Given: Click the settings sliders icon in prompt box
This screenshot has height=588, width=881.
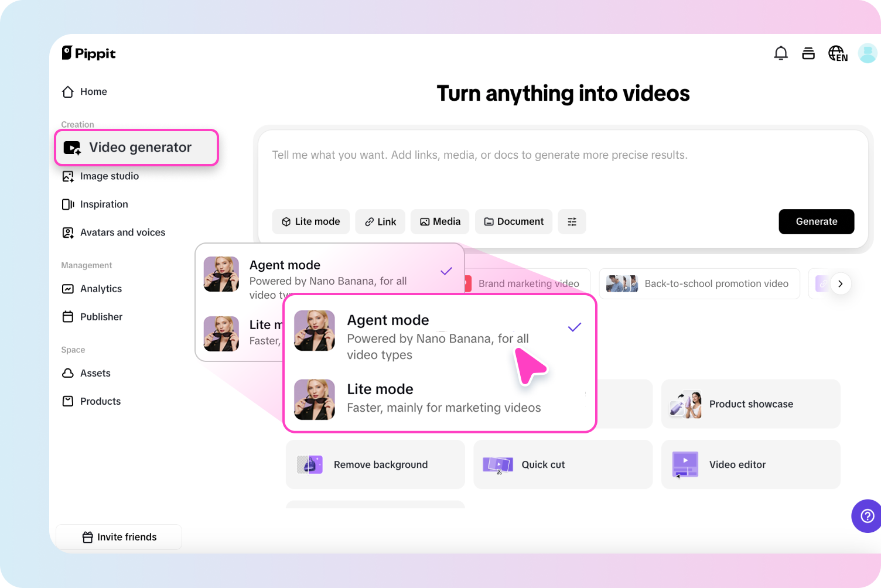Looking at the screenshot, I should [572, 221].
